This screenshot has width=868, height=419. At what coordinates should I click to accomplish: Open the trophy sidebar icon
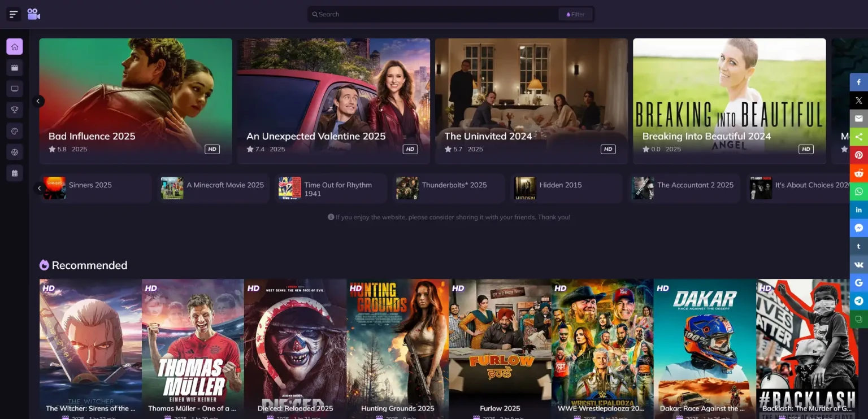[15, 110]
